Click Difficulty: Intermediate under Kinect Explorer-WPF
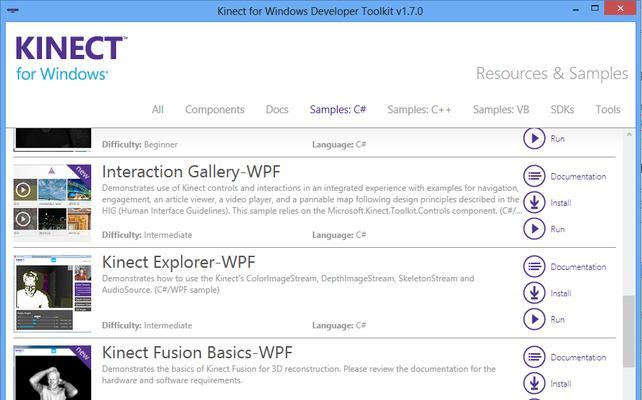Viewport: 642px width, 400px height. (147, 325)
